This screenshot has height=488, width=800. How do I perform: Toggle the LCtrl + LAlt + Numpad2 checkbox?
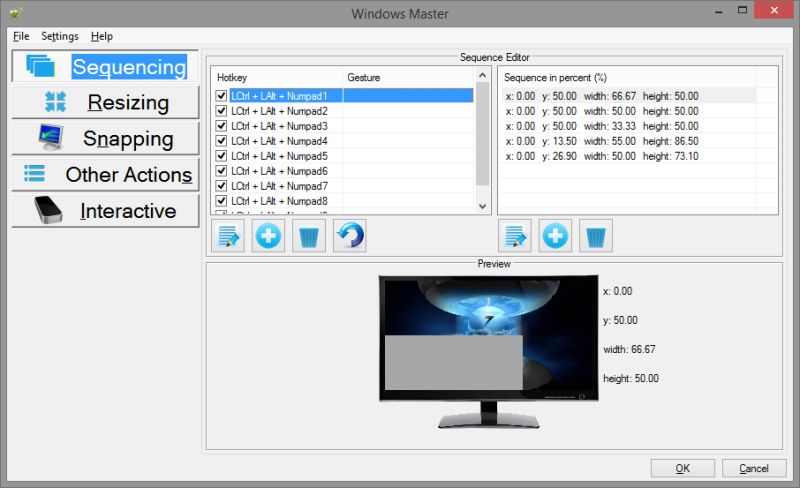pyautogui.click(x=221, y=111)
